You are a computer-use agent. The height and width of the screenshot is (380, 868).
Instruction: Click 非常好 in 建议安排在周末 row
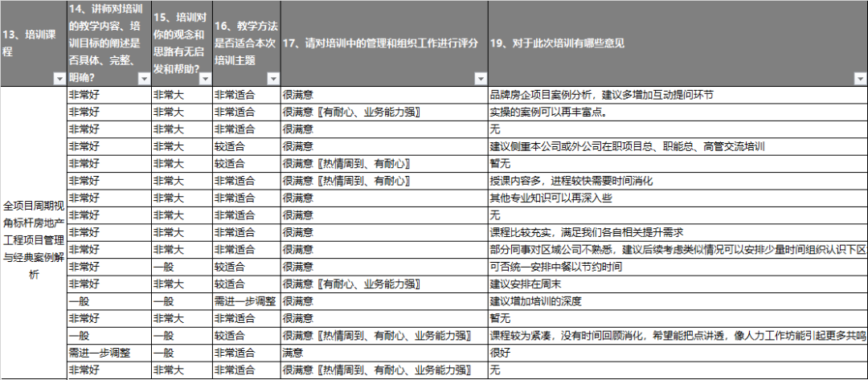point(109,284)
